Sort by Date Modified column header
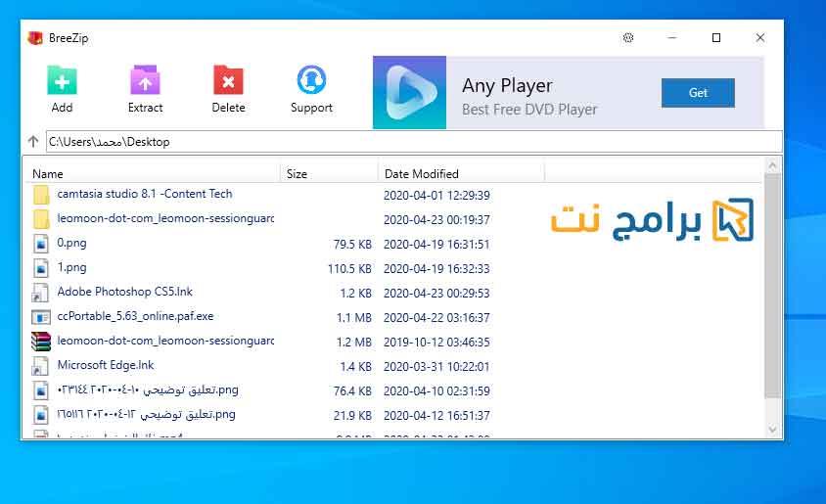The width and height of the screenshot is (826, 504). [422, 174]
